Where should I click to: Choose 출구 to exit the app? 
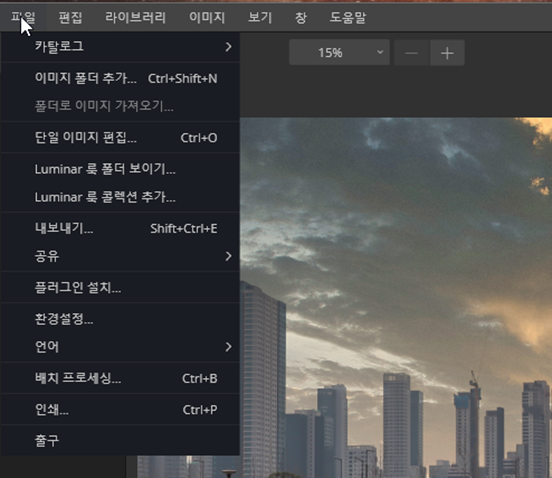click(x=120, y=441)
